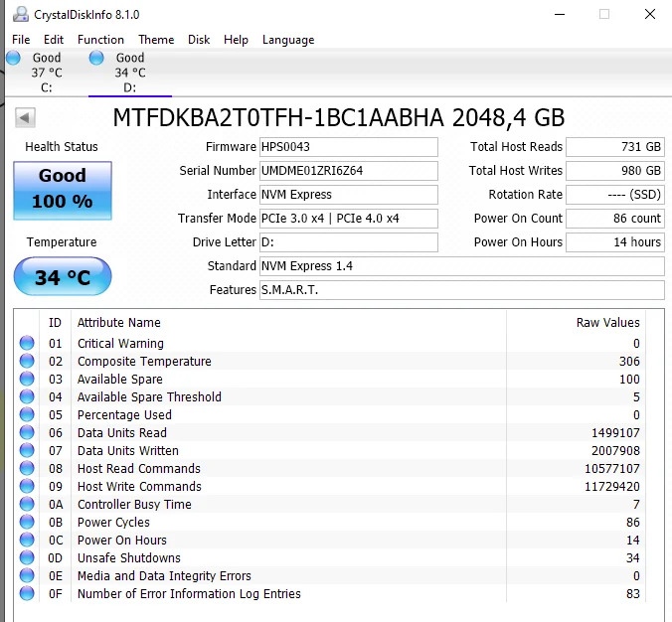Minimize the CrystalDiskInfo window
The height and width of the screenshot is (622, 672).
[560, 14]
